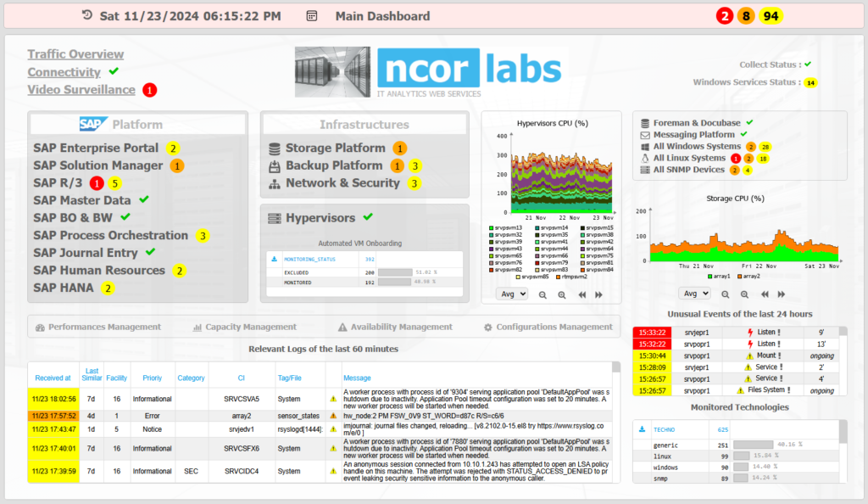Click the Backup Platform disk icon
The image size is (868, 504).
(274, 166)
